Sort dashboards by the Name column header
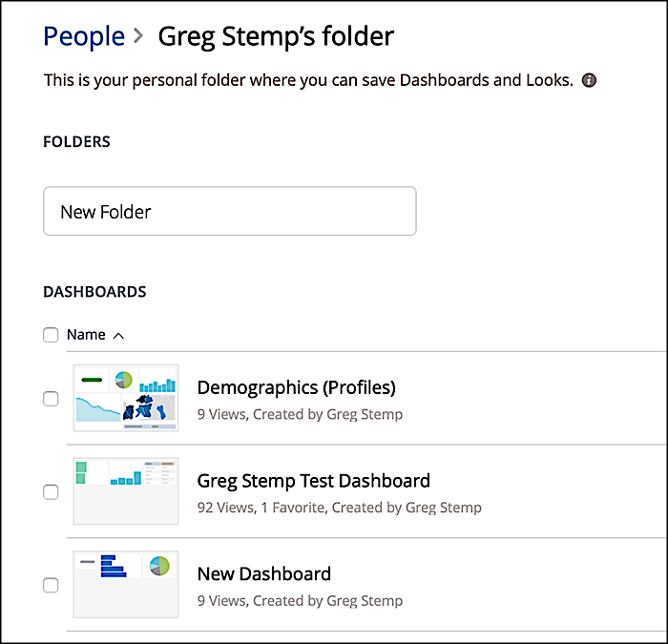 coord(86,335)
